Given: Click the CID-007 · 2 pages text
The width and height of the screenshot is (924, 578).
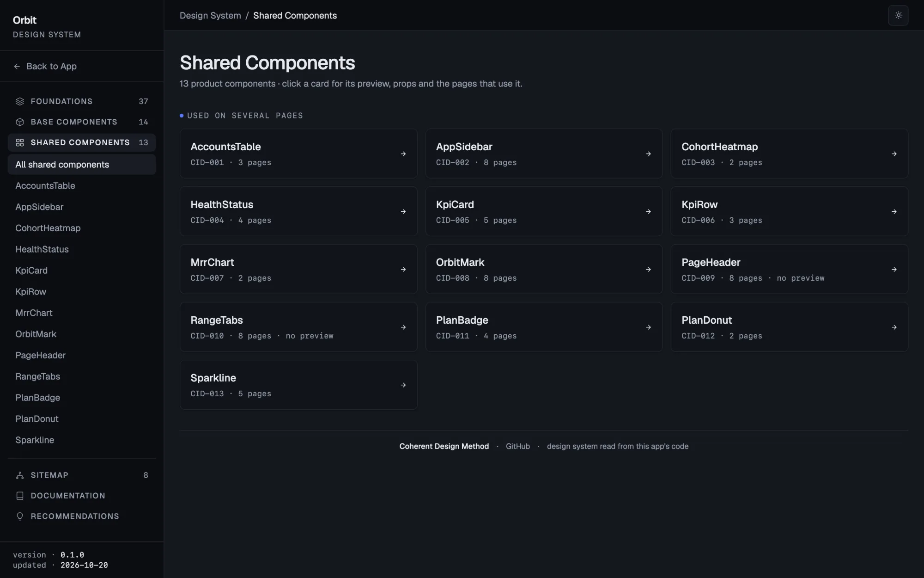Looking at the screenshot, I should [231, 278].
